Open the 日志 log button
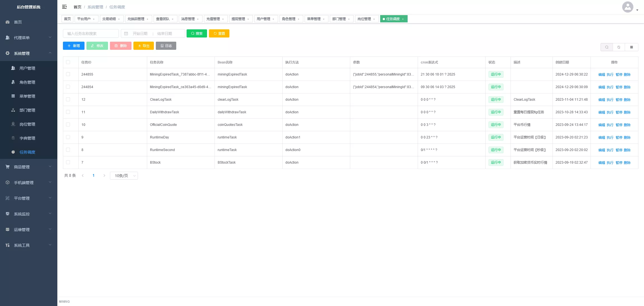 tap(166, 46)
